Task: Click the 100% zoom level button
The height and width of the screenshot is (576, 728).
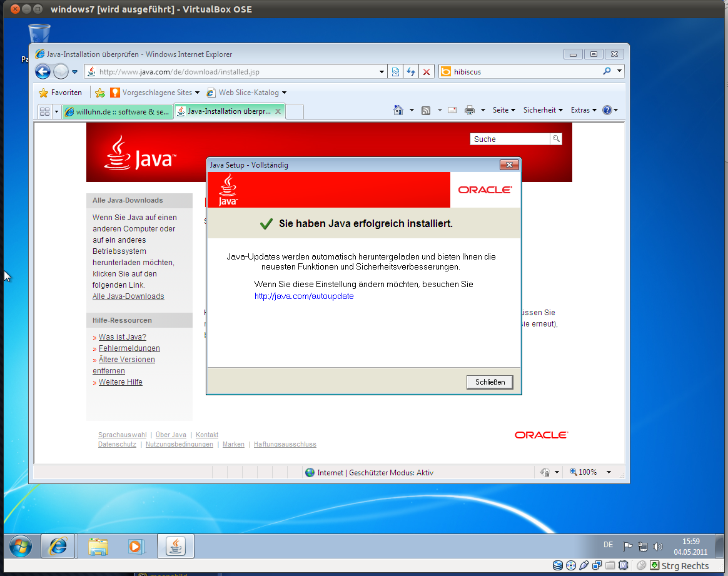Action: click(583, 472)
